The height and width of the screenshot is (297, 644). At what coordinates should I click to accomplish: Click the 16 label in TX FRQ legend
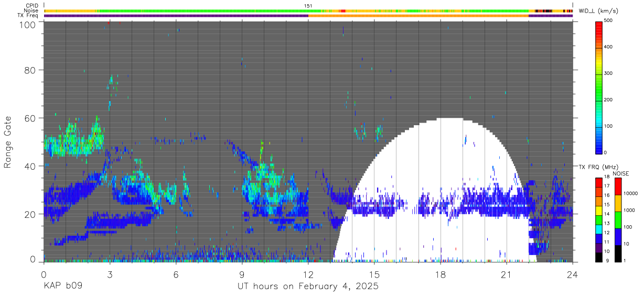(607, 195)
